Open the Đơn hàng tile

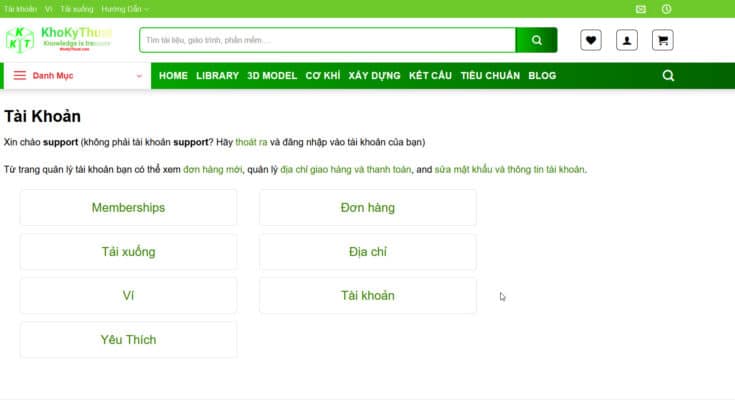(368, 208)
